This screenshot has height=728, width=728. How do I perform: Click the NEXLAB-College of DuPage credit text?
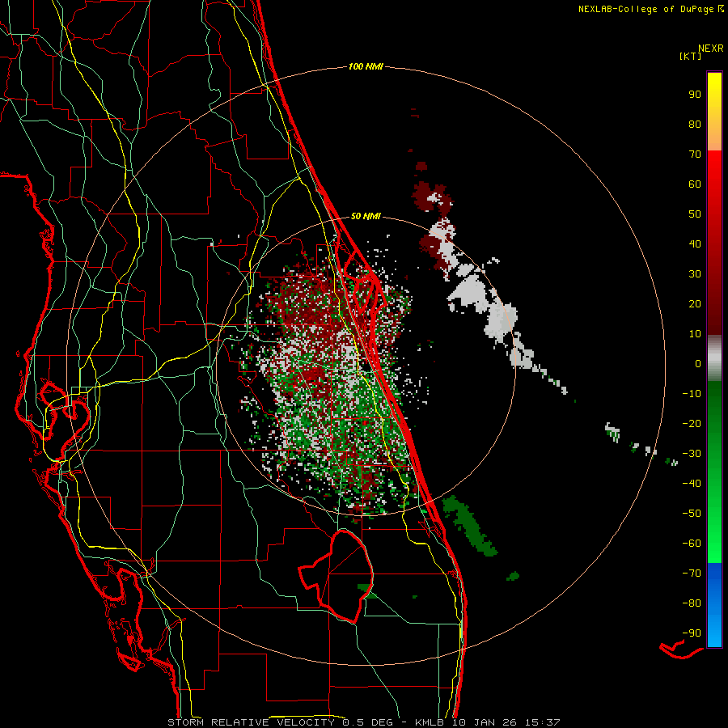(646, 9)
